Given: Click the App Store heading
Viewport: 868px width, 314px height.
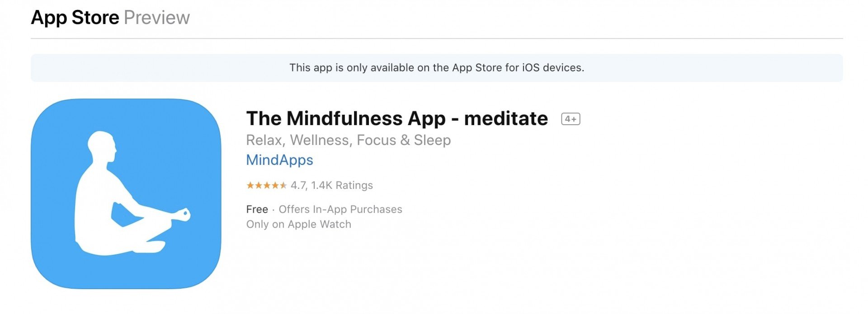Looking at the screenshot, I should click(x=75, y=18).
